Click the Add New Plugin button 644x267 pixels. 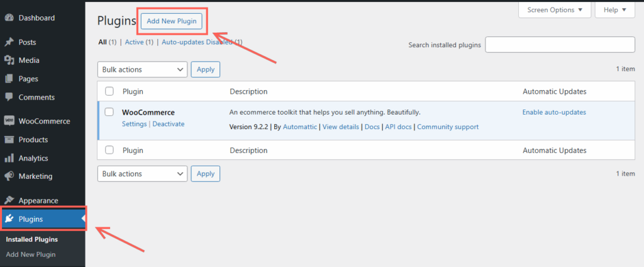[172, 21]
